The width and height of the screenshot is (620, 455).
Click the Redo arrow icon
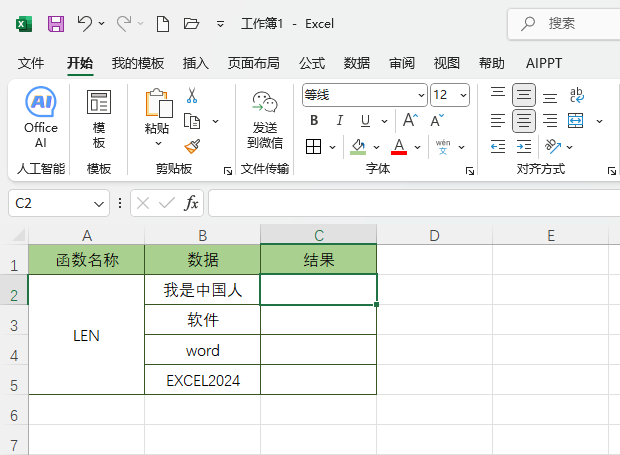pyautogui.click(x=124, y=24)
